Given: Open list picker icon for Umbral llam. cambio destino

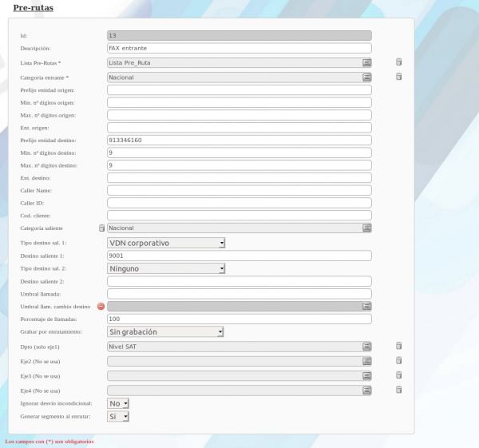Looking at the screenshot, I should coord(366,306).
